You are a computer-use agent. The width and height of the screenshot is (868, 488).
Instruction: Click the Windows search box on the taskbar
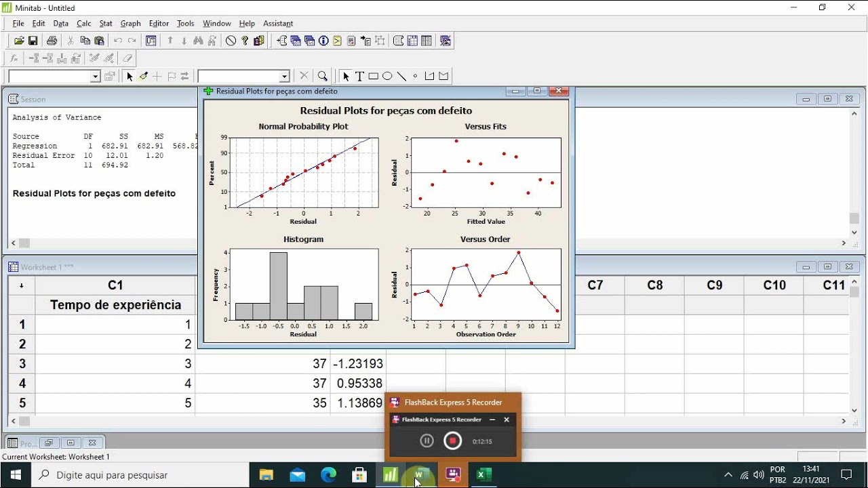click(139, 475)
